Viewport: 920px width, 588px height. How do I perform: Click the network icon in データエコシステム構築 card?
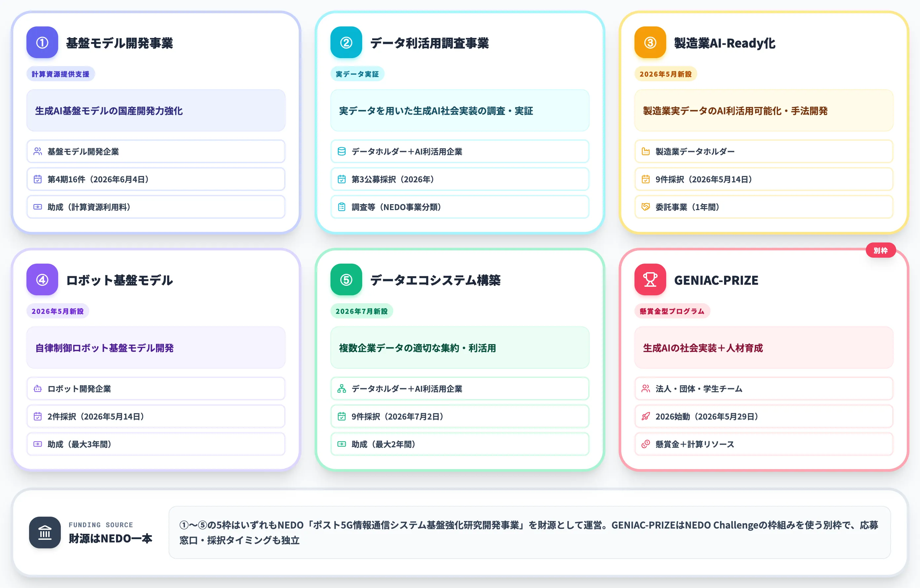pos(342,389)
